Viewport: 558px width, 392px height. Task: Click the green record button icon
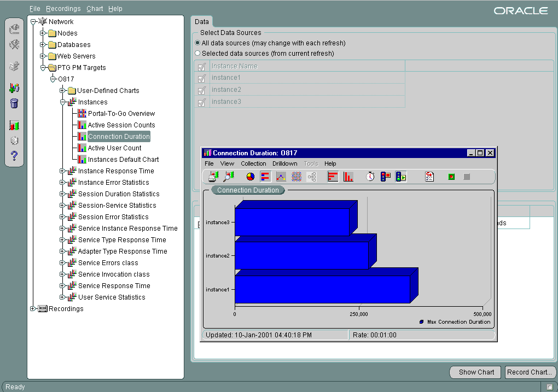click(451, 177)
